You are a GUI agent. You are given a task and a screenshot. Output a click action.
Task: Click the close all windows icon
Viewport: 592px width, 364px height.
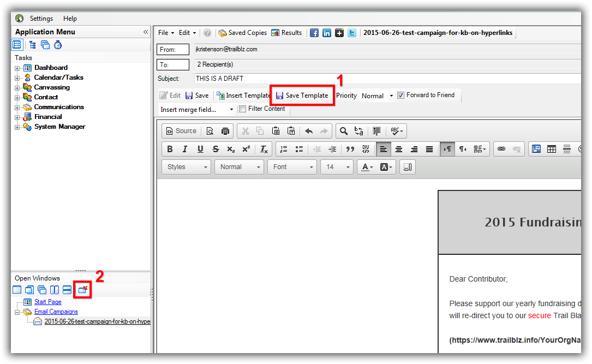click(x=83, y=290)
